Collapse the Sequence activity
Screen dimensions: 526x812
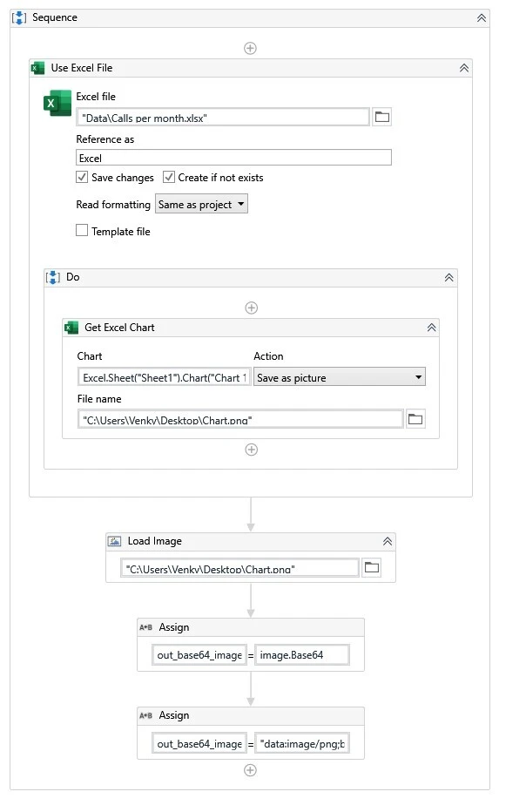point(481,18)
